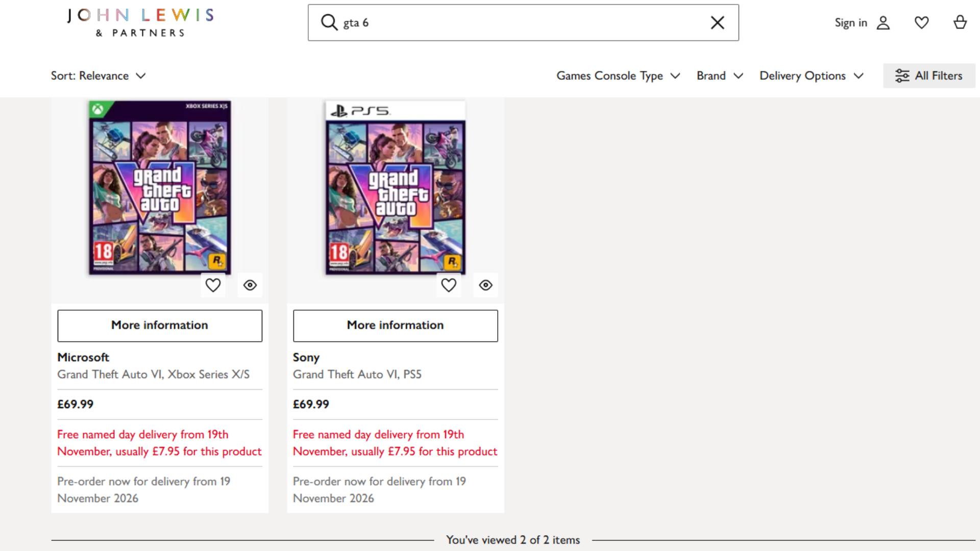The height and width of the screenshot is (551, 980).
Task: Click the £69.99 price on Xbox product
Action: pyautogui.click(x=75, y=404)
